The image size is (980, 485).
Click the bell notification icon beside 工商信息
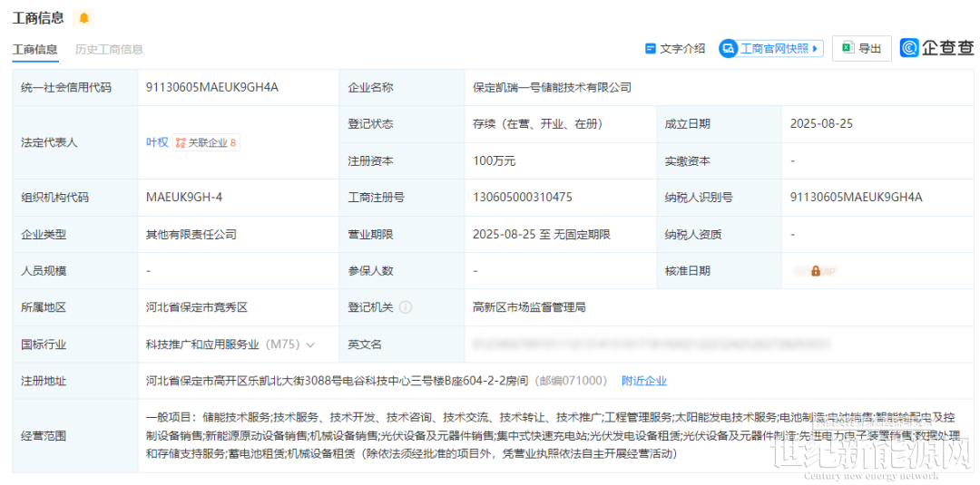click(x=84, y=18)
